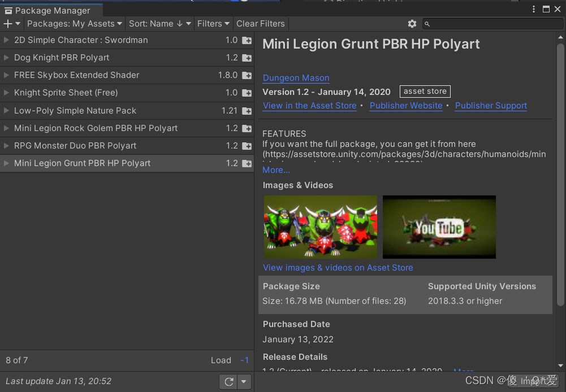
Task: Click Size: 16.78 MB text
Action: pos(334,301)
